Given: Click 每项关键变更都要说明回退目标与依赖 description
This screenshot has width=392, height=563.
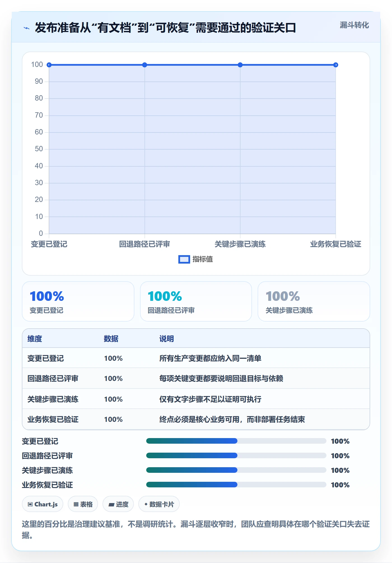Looking at the screenshot, I should click(221, 378).
